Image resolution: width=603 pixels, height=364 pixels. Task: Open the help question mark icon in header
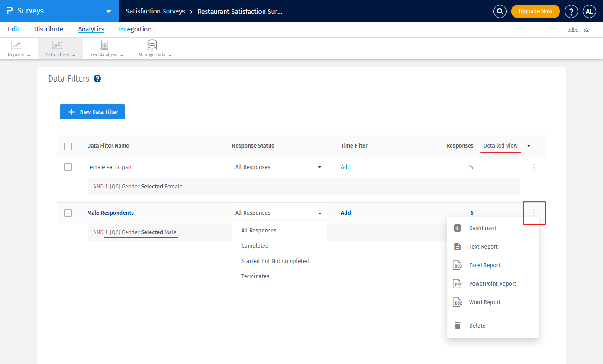pos(572,11)
